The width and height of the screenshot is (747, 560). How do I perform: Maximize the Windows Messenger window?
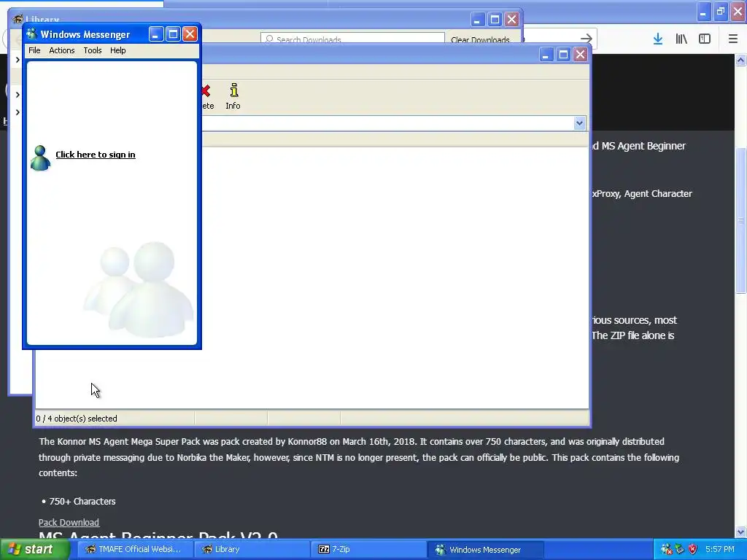point(173,34)
